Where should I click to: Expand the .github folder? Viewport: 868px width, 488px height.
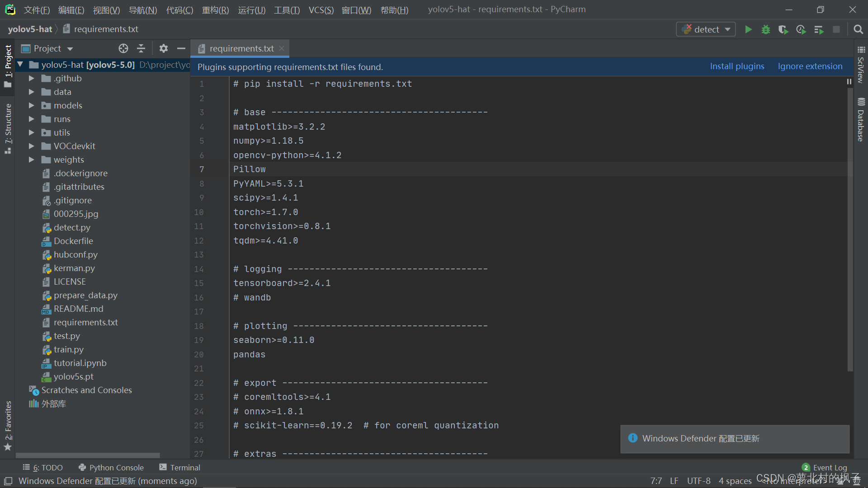coord(31,78)
